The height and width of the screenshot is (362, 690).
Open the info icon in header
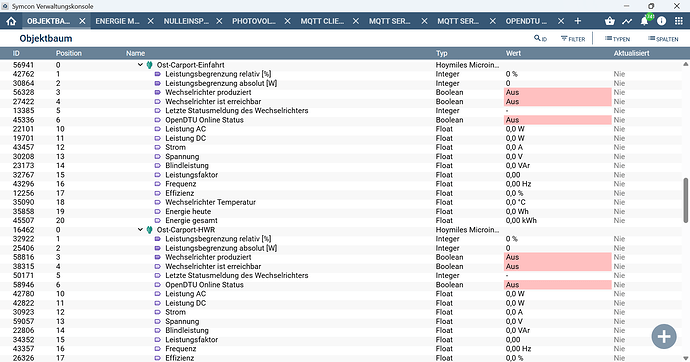pyautogui.click(x=661, y=21)
